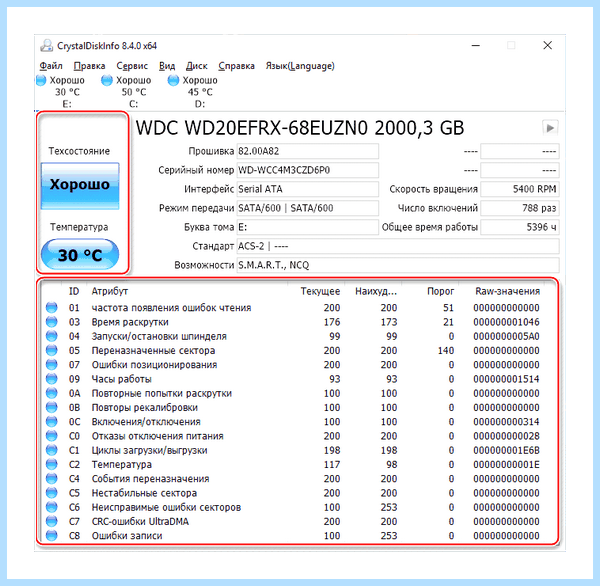Click status icon for attribute 09

(52, 379)
